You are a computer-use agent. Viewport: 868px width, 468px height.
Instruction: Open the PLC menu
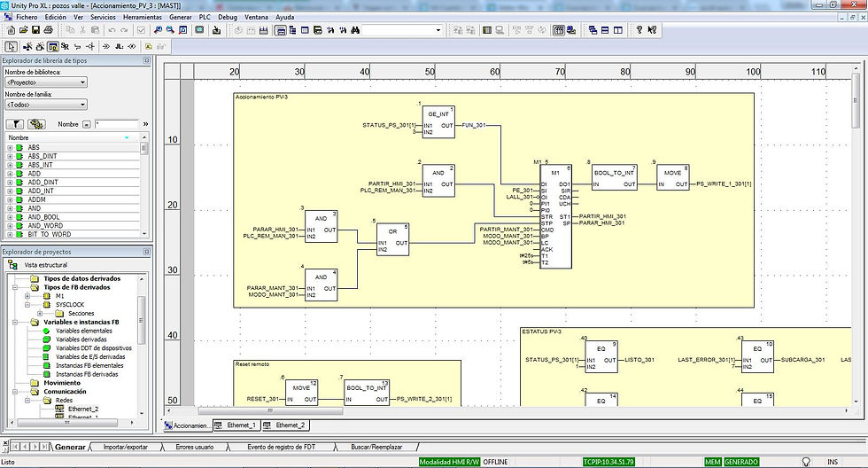[x=205, y=17]
